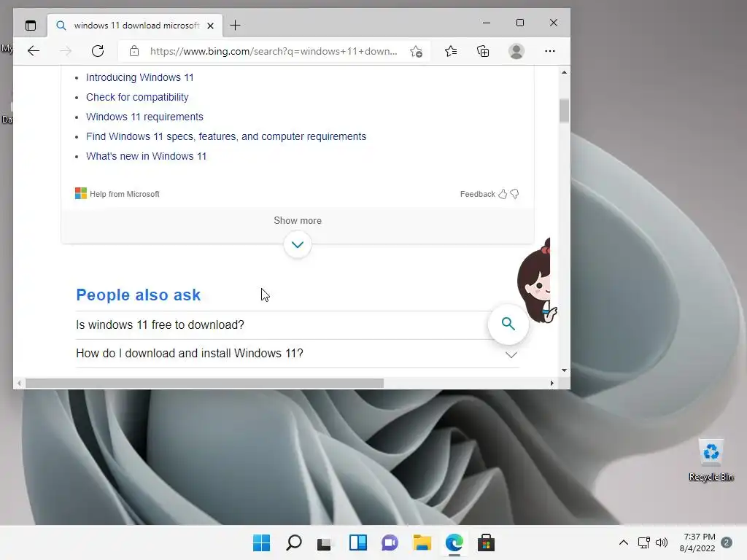Viewport: 747px width, 560px height.
Task: Open the clock and date flyout
Action: pyautogui.click(x=697, y=542)
